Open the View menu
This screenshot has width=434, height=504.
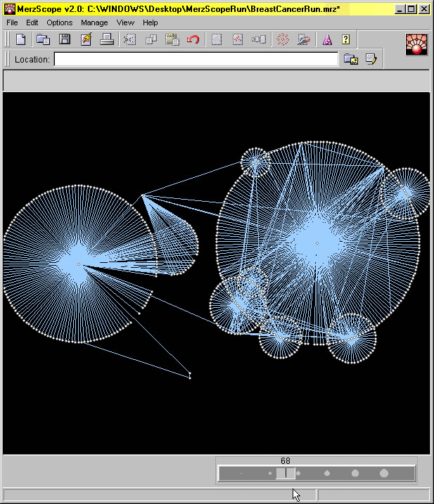click(125, 22)
